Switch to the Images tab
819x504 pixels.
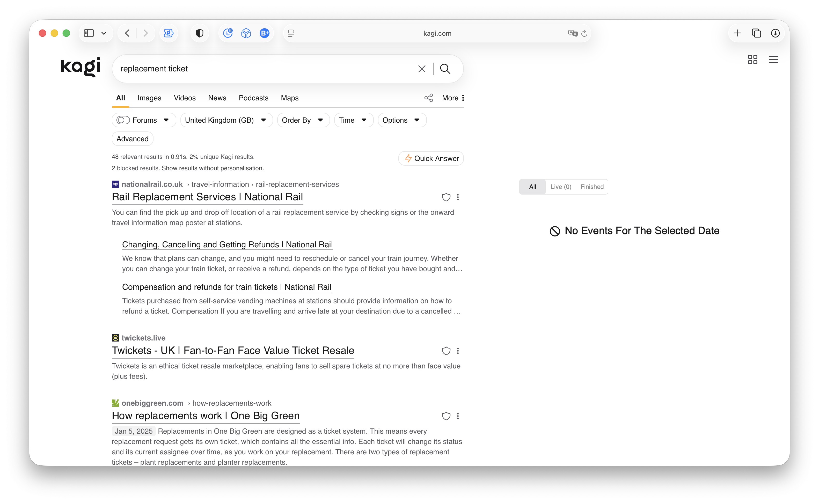tap(149, 98)
